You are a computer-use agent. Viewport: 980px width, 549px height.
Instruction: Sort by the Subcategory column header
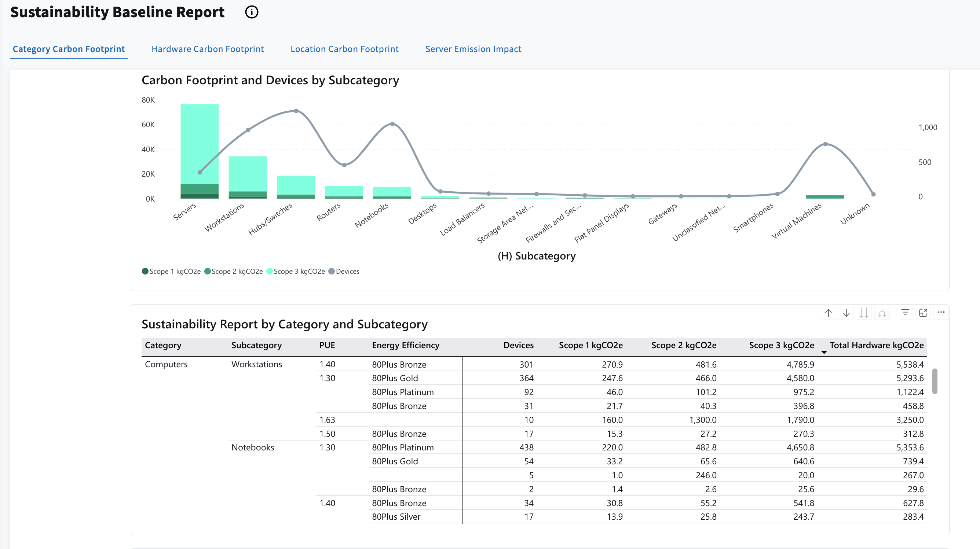pyautogui.click(x=256, y=345)
